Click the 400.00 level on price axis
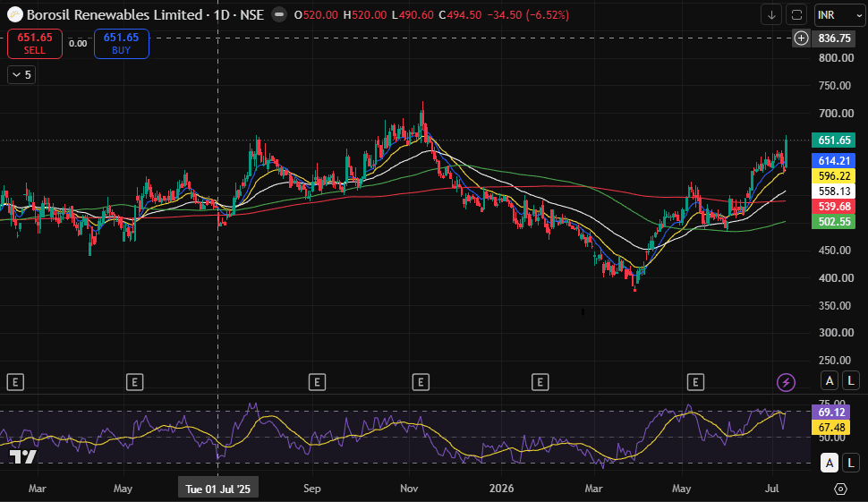Screen dimensions: 868x502 (836, 277)
